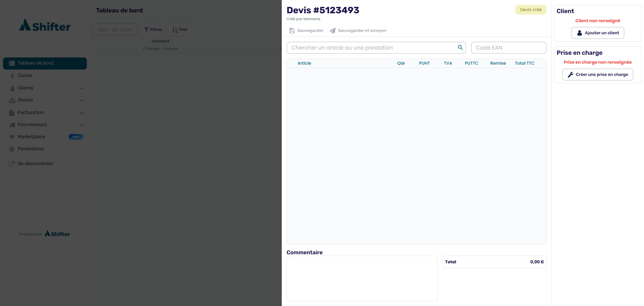Click the Se déconnecter exit icon
Viewport: 644px width, 306px height.
pos(12,164)
